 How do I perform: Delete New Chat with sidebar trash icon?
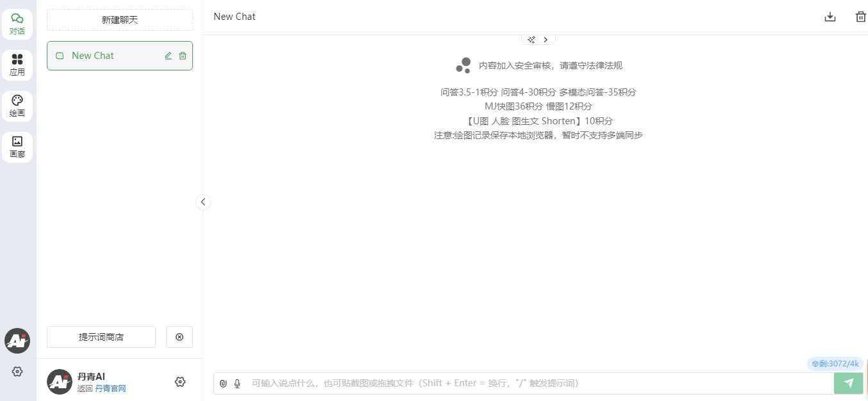pyautogui.click(x=183, y=56)
